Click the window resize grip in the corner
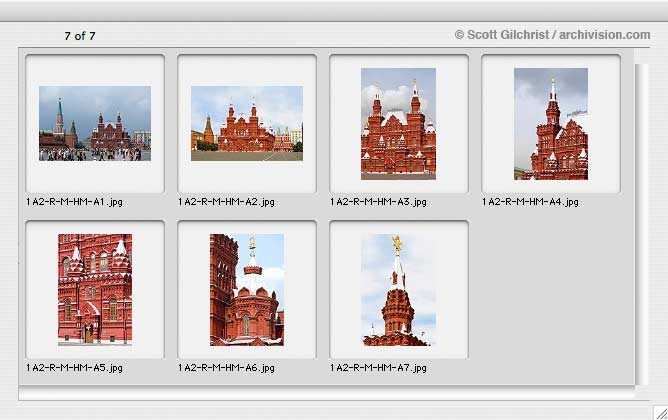The width and height of the screenshot is (668, 420). point(661,413)
